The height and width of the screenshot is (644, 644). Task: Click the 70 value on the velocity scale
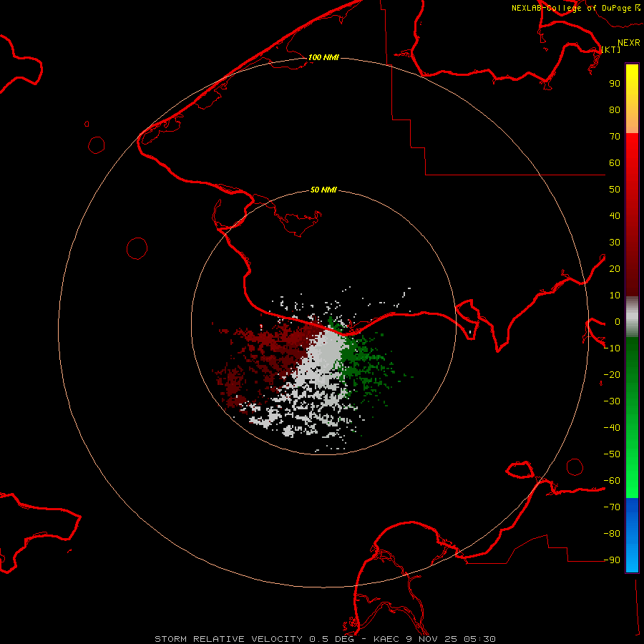point(615,137)
